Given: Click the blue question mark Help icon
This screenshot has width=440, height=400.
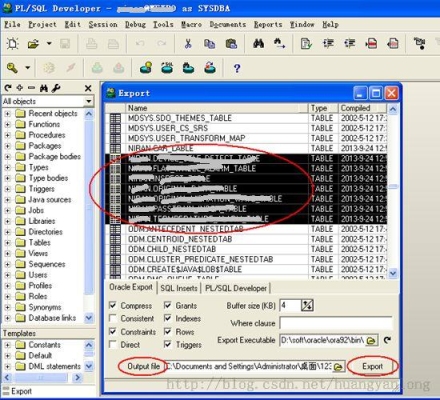Looking at the screenshot, I should tap(237, 68).
